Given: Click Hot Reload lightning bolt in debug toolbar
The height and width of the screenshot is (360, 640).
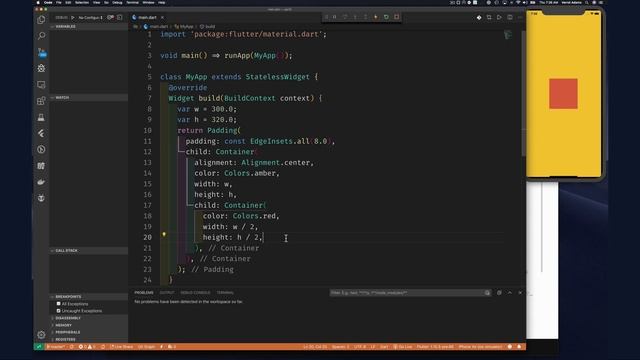Looking at the screenshot, I should click(376, 17).
